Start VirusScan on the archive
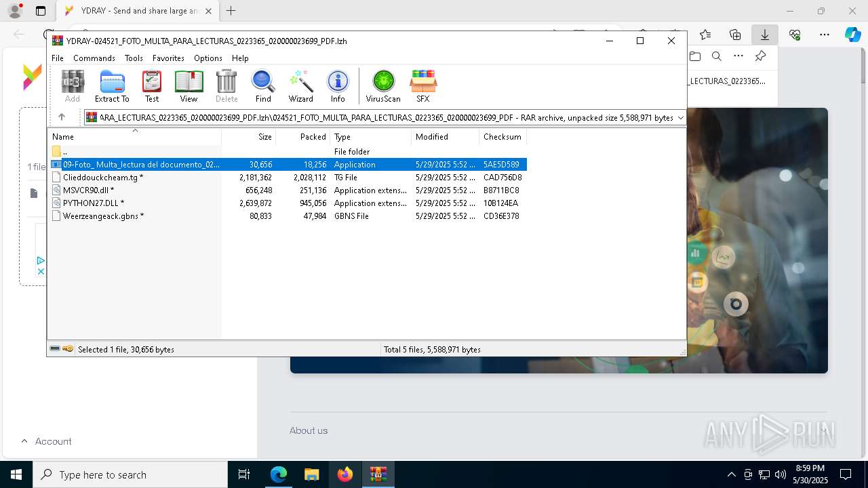 [x=383, y=86]
